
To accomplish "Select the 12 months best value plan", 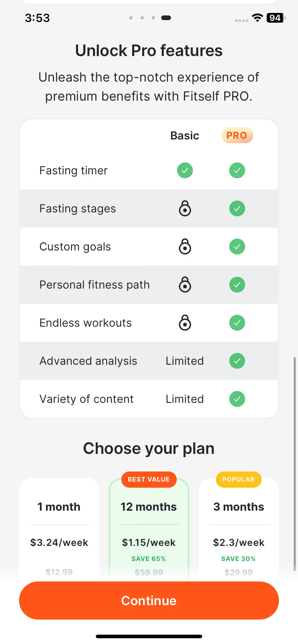I will [149, 528].
